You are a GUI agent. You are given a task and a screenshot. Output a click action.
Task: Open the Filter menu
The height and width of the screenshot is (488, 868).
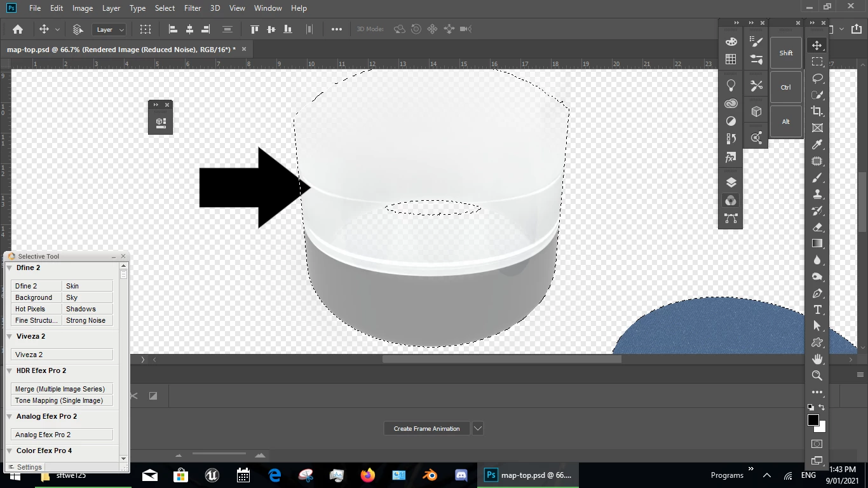(193, 8)
